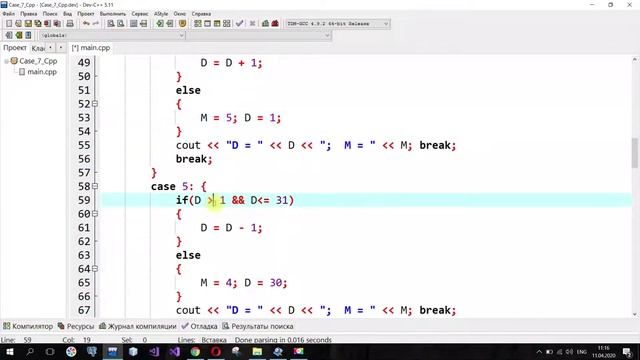This screenshot has width=640, height=360.
Task: Switch to the Проект side panel tab
Action: click(x=15, y=48)
